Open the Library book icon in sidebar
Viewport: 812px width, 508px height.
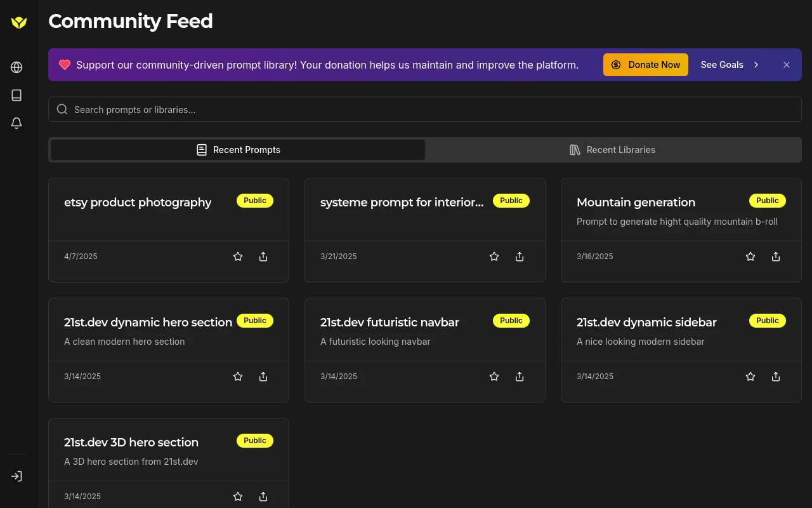point(16,95)
